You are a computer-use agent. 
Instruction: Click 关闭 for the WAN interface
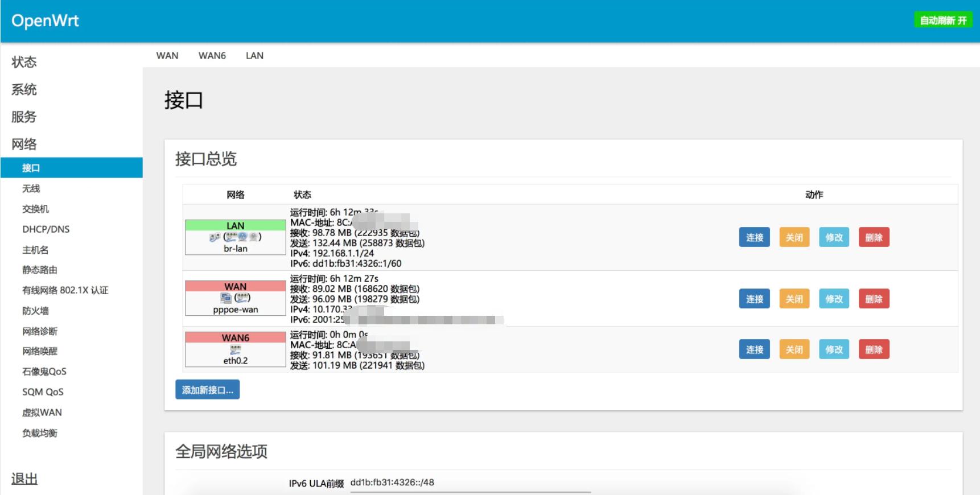(794, 299)
